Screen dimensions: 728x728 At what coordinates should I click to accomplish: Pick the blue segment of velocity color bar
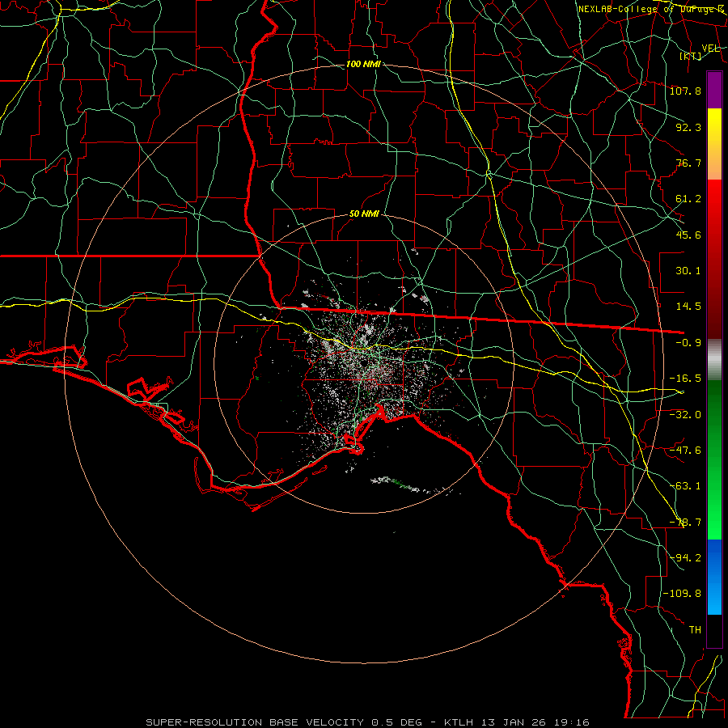(714, 577)
